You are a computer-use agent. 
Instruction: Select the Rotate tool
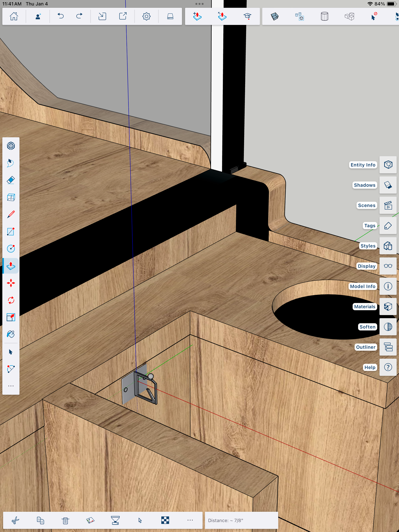tap(11, 300)
